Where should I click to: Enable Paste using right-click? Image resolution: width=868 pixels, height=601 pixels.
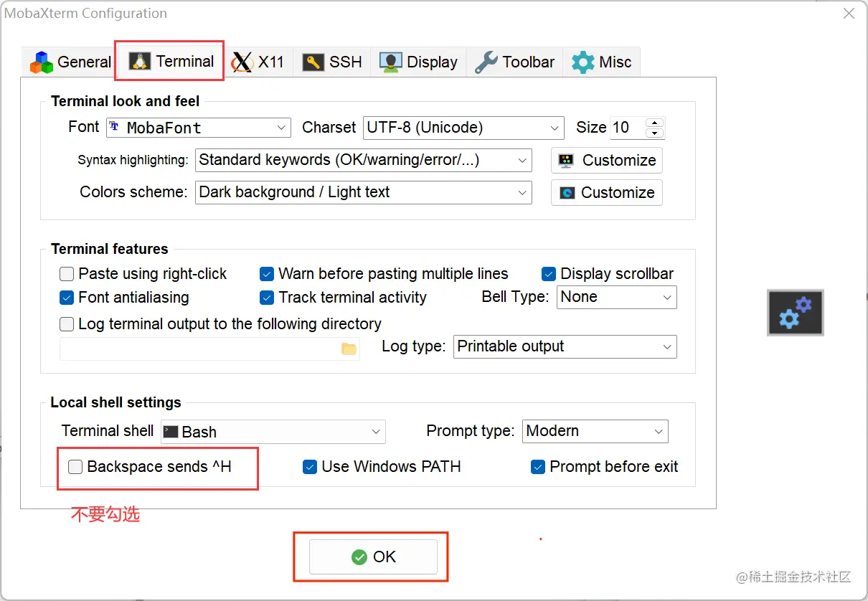click(x=67, y=274)
